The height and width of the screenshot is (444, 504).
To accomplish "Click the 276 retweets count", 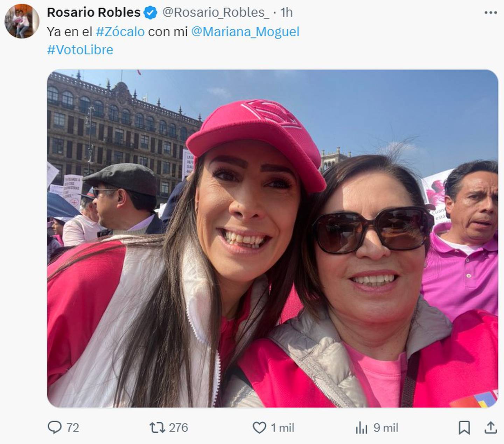I will pos(178,428).
